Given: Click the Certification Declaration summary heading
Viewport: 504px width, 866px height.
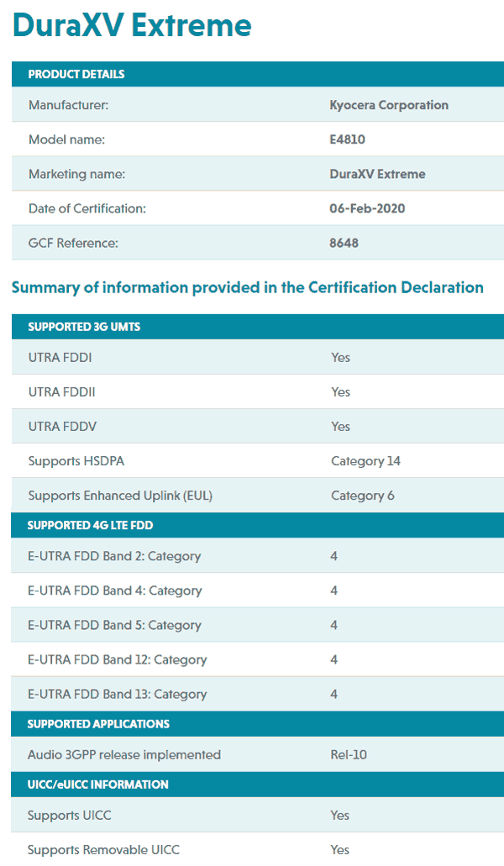Looking at the screenshot, I should point(248,288).
